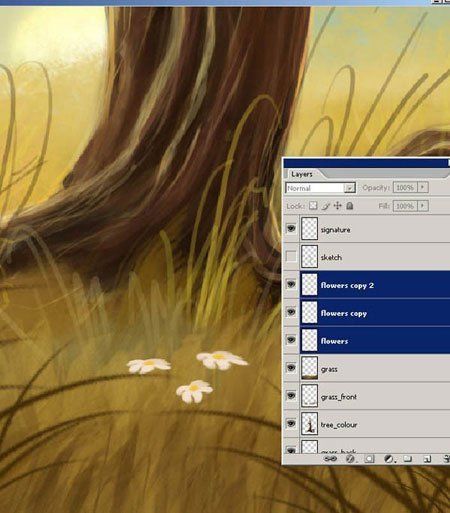Click the Link layers icon
This screenshot has height=513, width=450.
pyautogui.click(x=330, y=459)
